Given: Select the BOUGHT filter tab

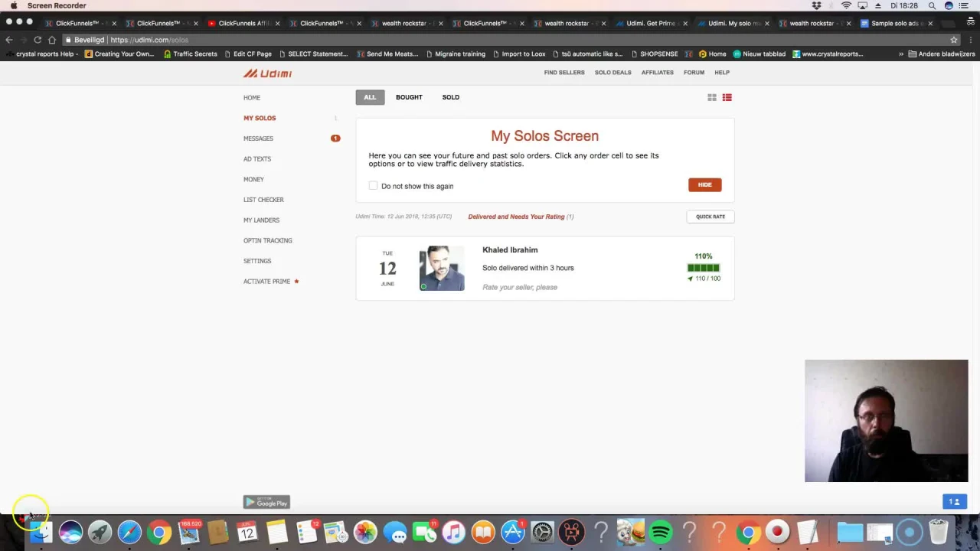Looking at the screenshot, I should (x=409, y=97).
